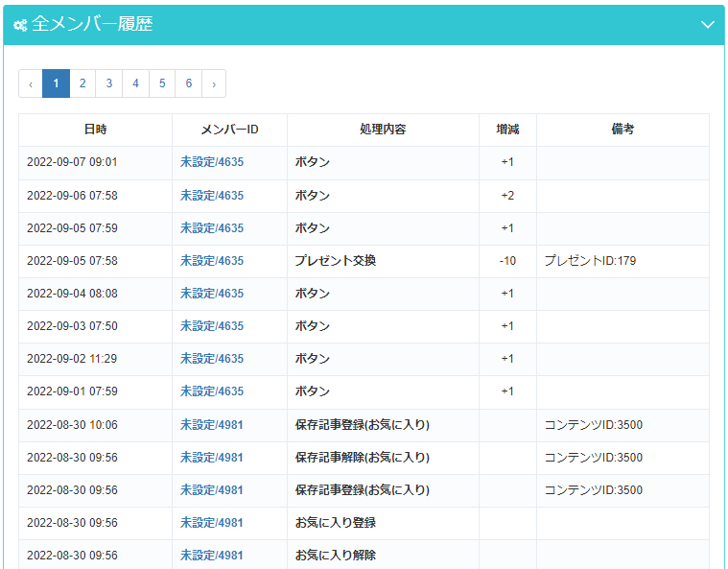
Task: Go to next page with › arrow
Action: pyautogui.click(x=213, y=83)
